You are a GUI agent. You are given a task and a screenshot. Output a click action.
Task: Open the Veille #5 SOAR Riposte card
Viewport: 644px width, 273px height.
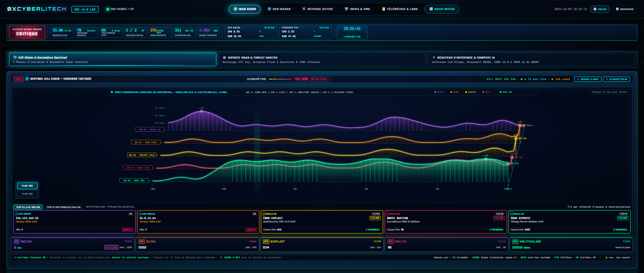pos(569,222)
